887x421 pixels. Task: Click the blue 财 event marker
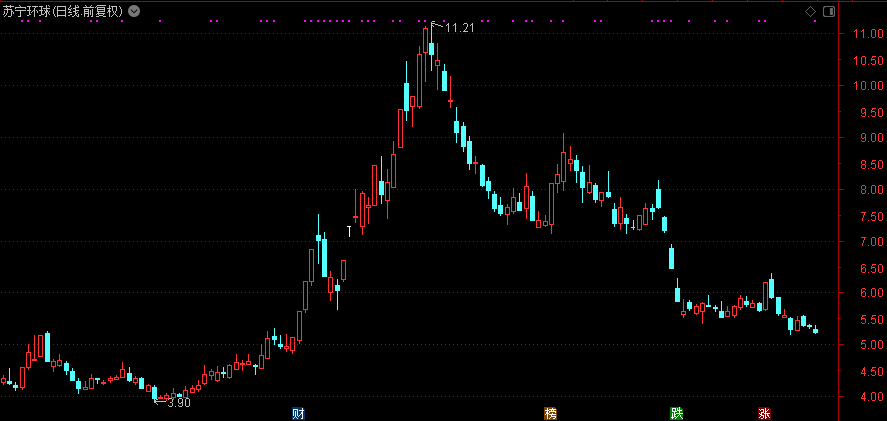click(x=298, y=413)
